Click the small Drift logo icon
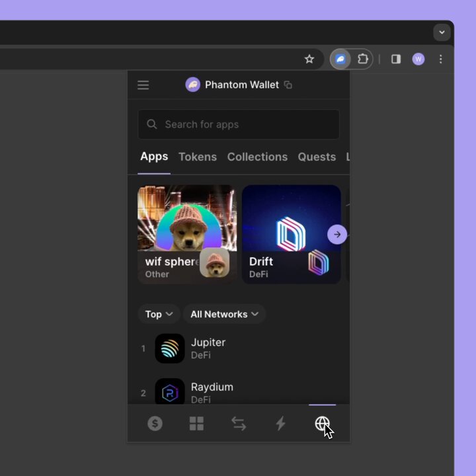 319,262
